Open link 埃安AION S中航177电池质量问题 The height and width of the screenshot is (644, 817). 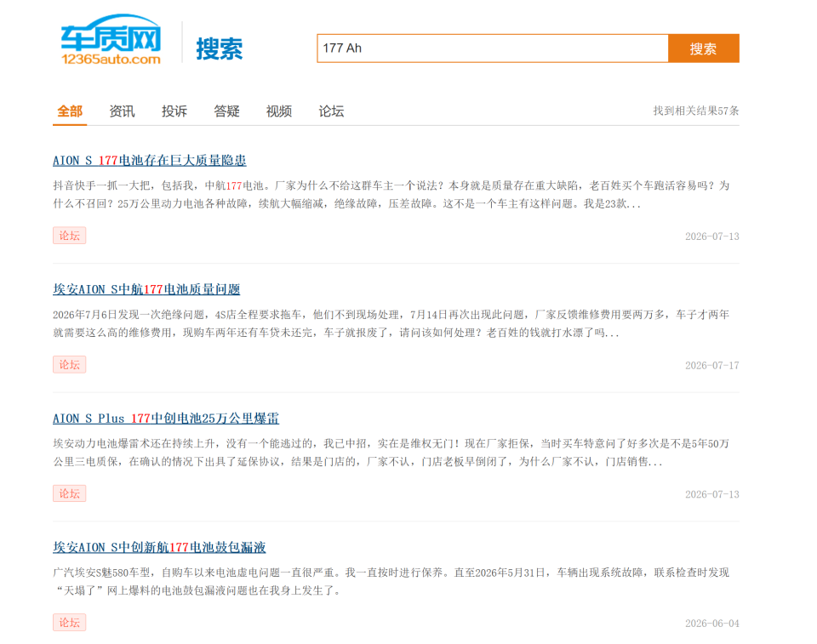tap(146, 289)
